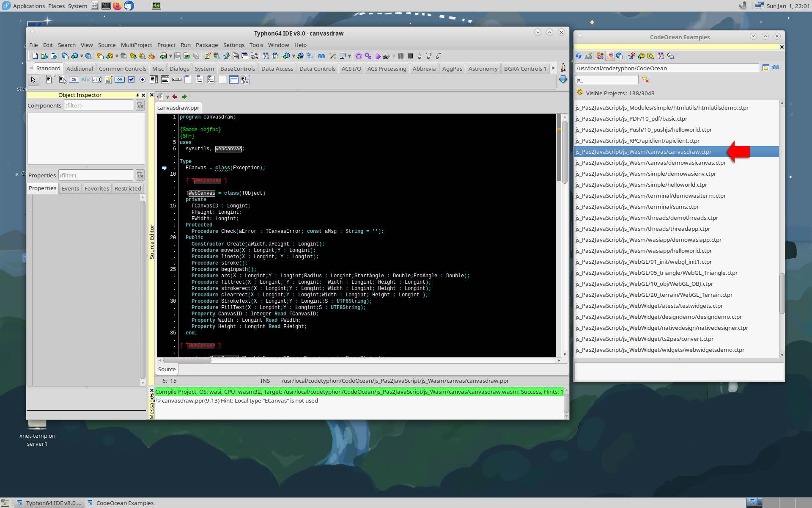Viewport: 812px width, 508px height.
Task: Click the Pause execution icon
Action: 401,56
